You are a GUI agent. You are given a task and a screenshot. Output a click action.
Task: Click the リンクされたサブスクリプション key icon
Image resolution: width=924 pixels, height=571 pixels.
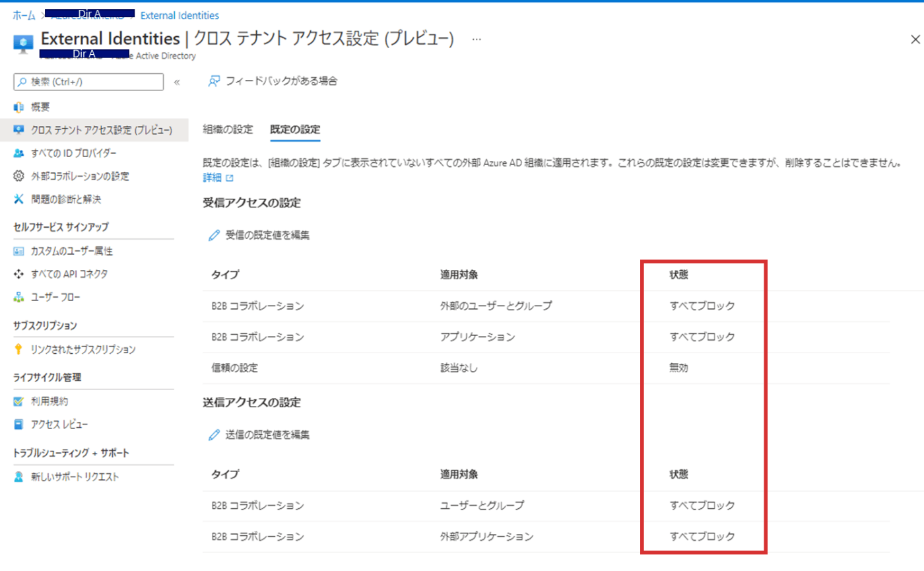18,349
